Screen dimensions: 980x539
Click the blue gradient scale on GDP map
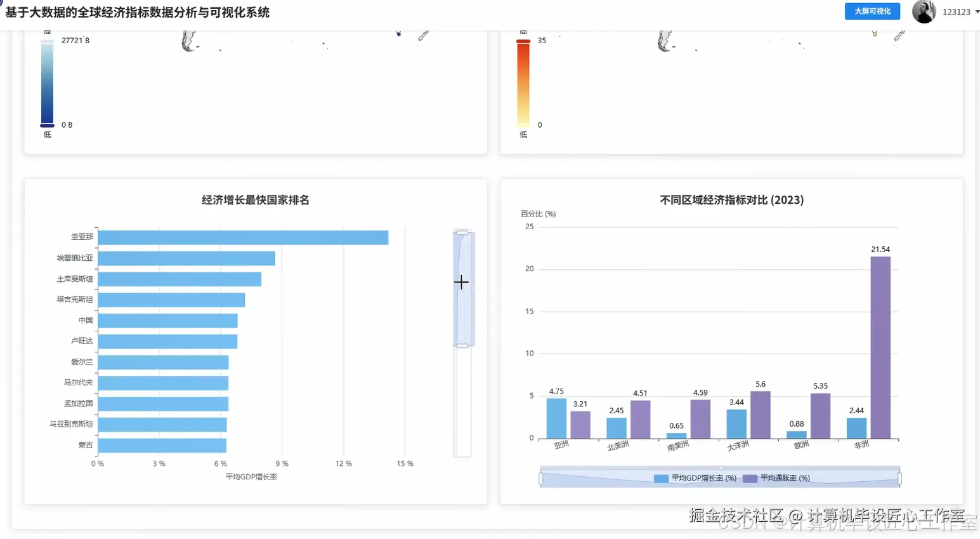46,83
